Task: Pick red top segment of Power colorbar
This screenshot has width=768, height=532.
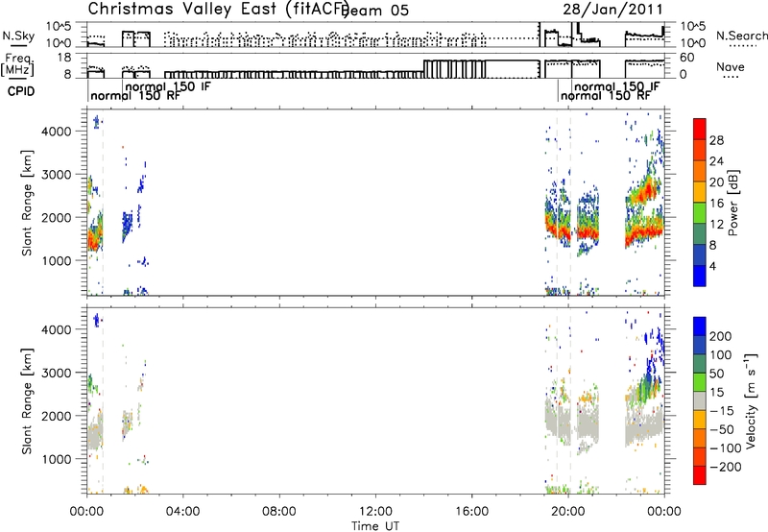Action: point(700,129)
